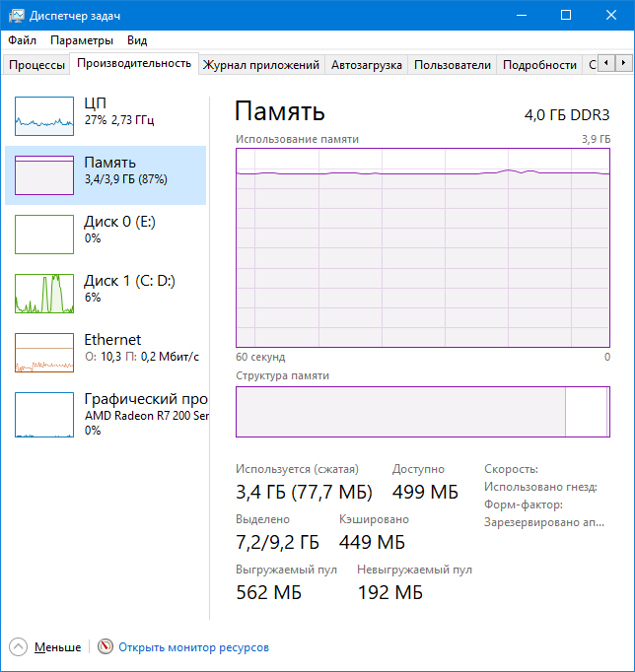Click the Диск 1 activity mini graph
Image resolution: width=635 pixels, height=672 pixels.
click(x=44, y=294)
